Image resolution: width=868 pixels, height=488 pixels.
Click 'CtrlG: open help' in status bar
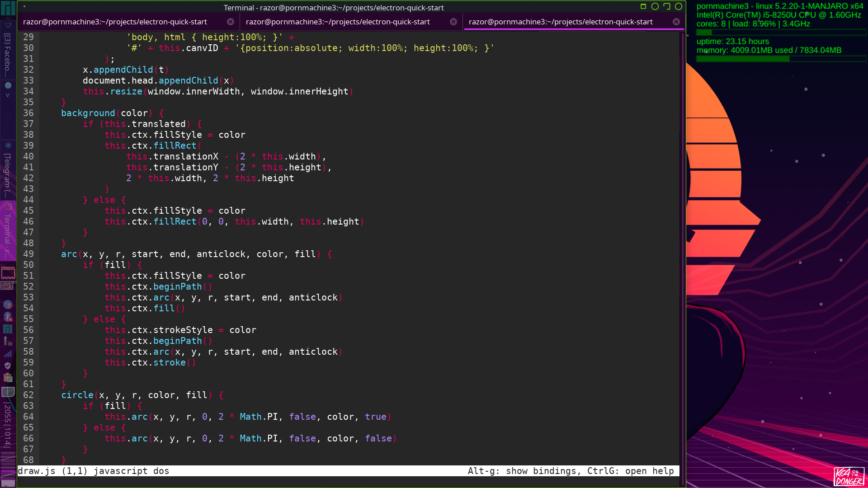[630, 471]
